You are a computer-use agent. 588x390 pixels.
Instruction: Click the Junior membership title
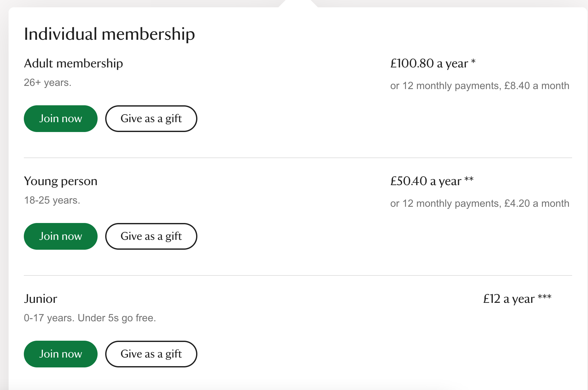(41, 299)
